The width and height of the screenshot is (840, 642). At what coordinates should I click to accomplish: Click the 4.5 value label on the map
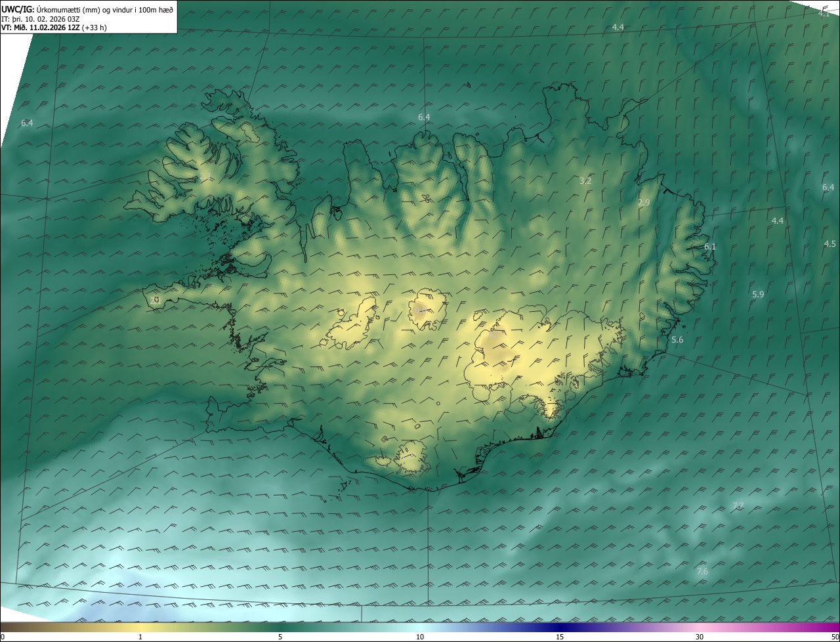(830, 244)
